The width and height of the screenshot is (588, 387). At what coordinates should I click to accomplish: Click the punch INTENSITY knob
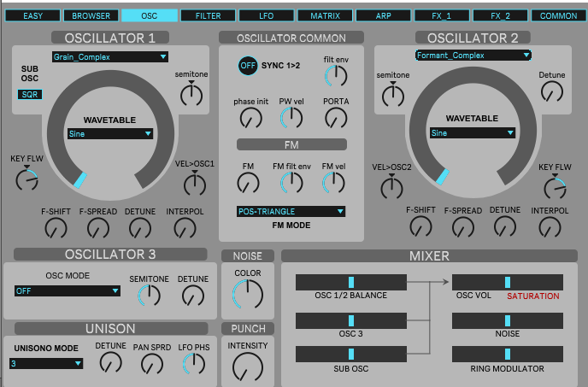pos(248,366)
